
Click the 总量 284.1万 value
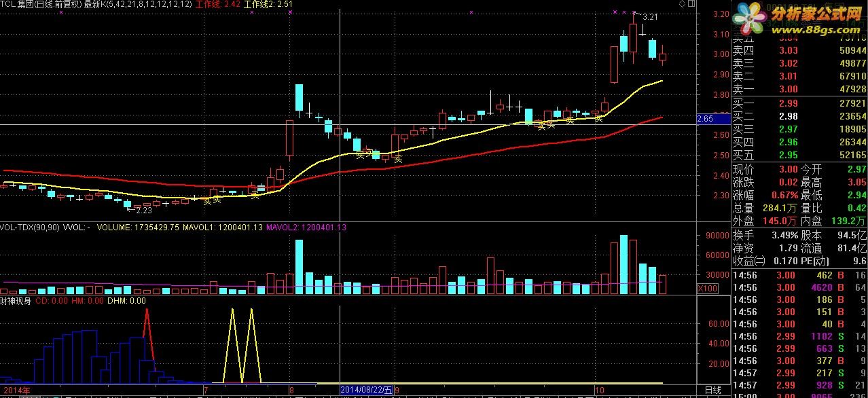pos(780,208)
